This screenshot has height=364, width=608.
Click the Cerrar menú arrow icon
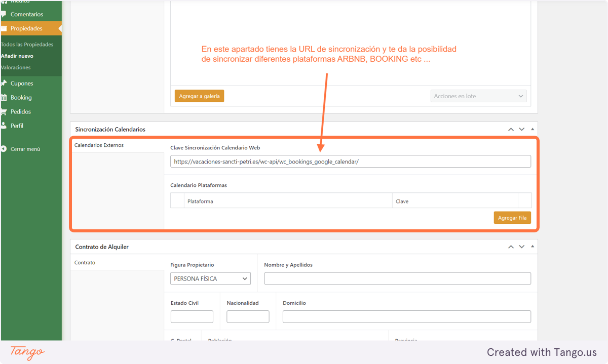pyautogui.click(x=4, y=149)
